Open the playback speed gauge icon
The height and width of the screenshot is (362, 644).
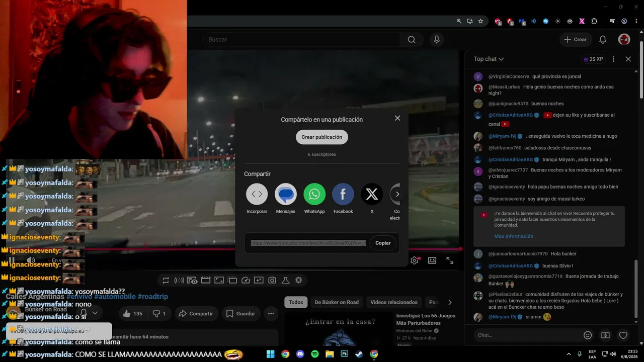point(246,280)
